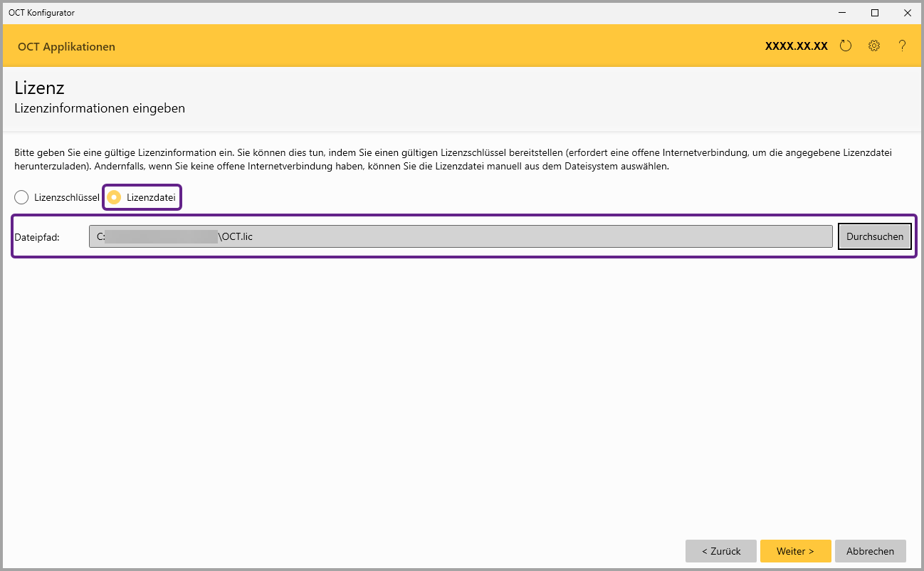Click the OCT Konfigurator title bar text
Image resolution: width=924 pixels, height=571 pixels.
click(x=41, y=13)
